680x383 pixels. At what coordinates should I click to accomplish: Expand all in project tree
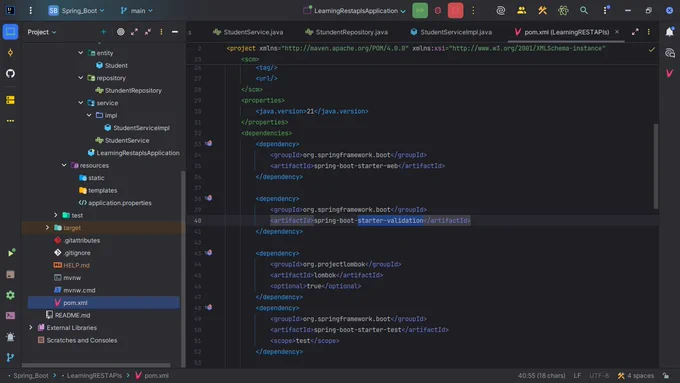coord(134,32)
